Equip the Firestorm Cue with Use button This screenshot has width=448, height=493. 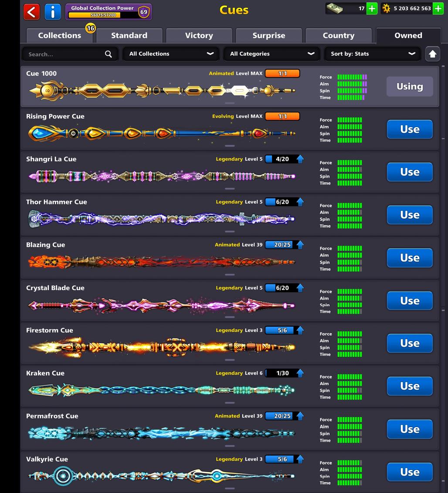point(410,343)
